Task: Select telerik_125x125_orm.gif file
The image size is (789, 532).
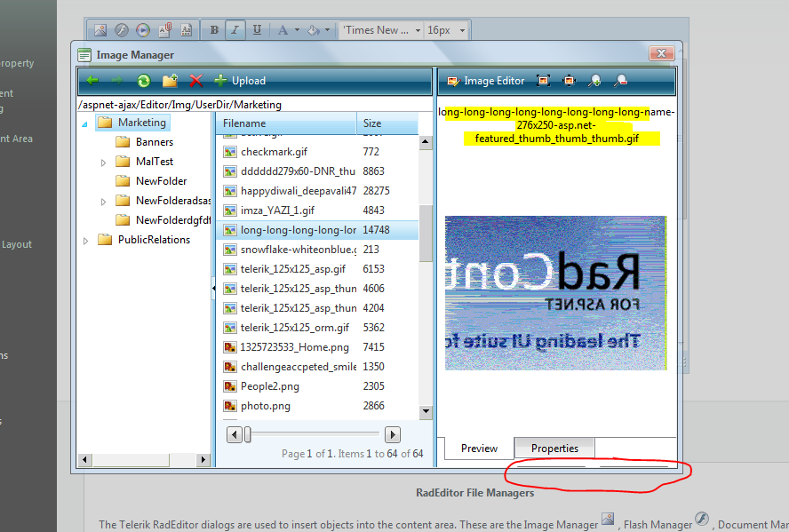Action: (x=317, y=328)
